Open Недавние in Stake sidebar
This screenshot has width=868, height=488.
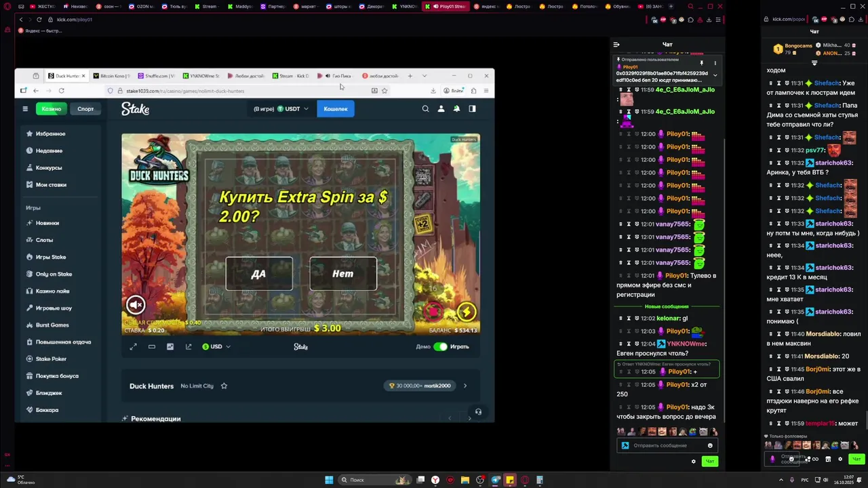click(49, 150)
